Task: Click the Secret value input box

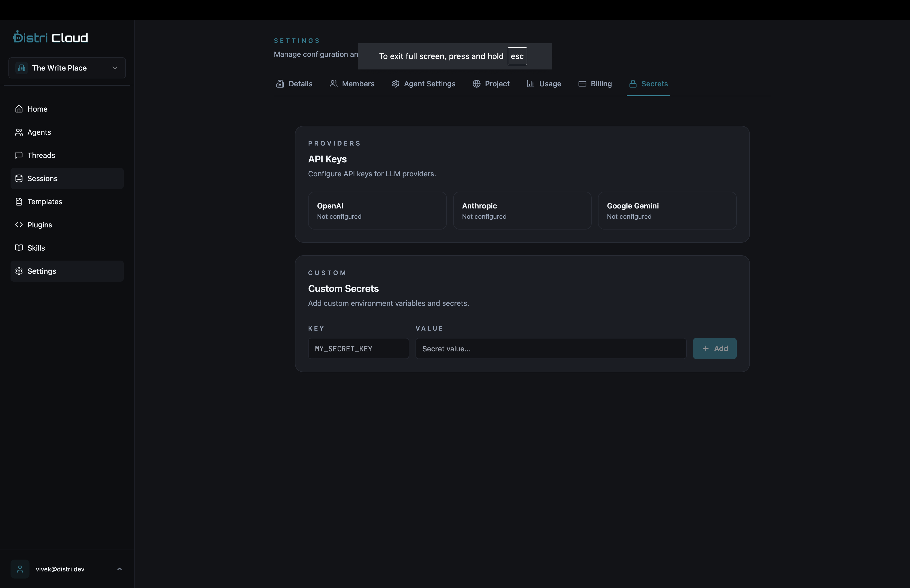Action: 550,348
